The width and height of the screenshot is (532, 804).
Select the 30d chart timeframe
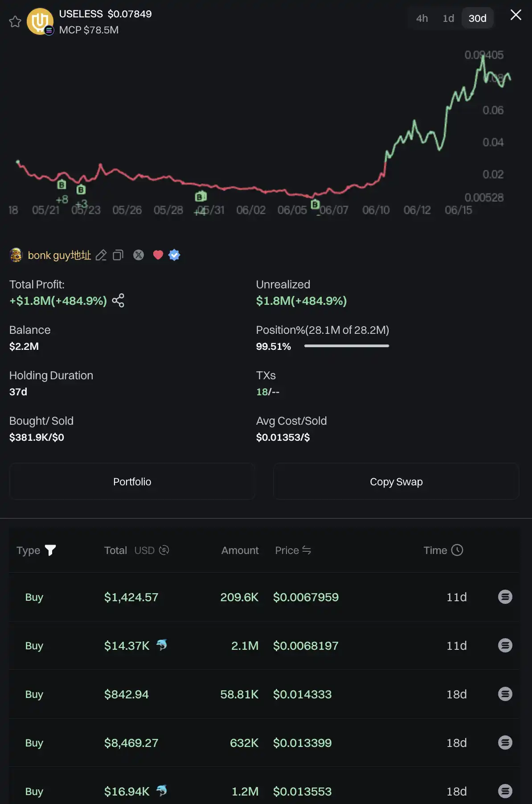point(477,18)
